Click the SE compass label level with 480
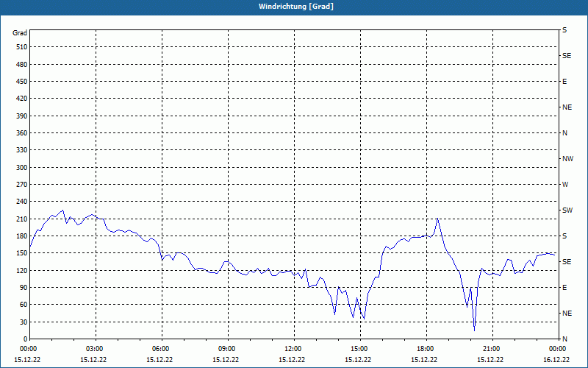 pyautogui.click(x=567, y=56)
